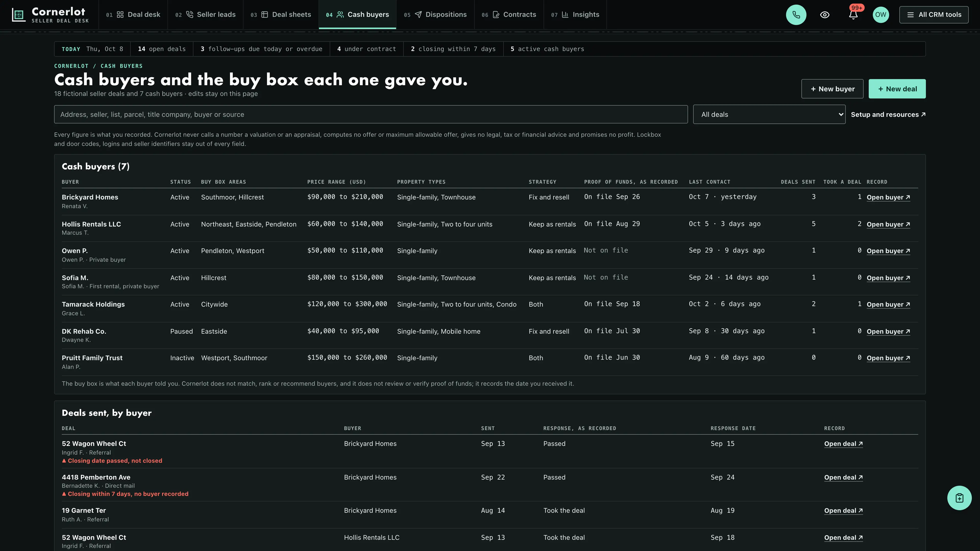Open the Insights tab
The width and height of the screenshot is (980, 551).
(575, 15)
